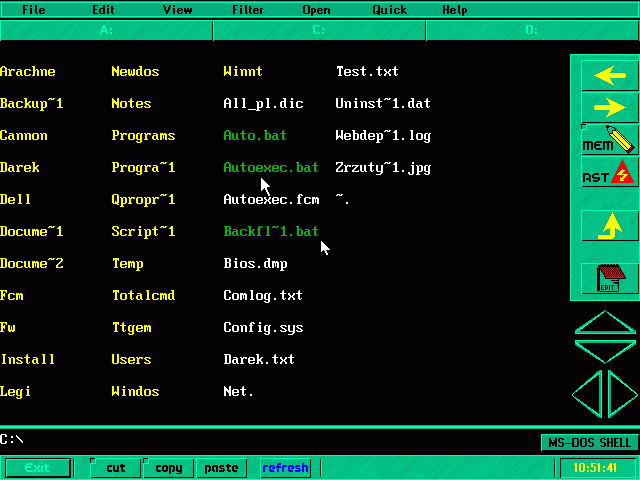Viewport: 640px width, 480px height.
Task: Click the RST reset warning icon
Action: coord(610,172)
